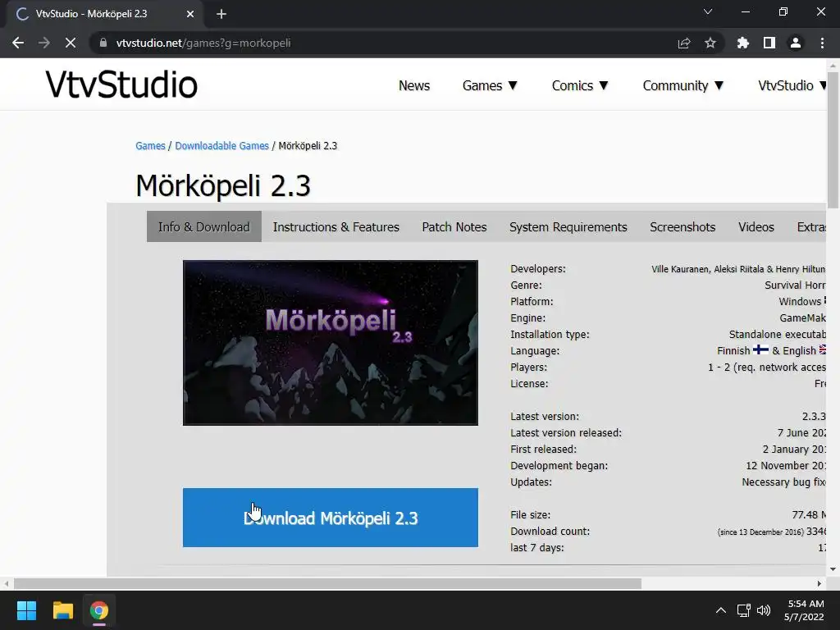
Task: Follow the Downloadable Games breadcrumb link
Action: tap(221, 146)
